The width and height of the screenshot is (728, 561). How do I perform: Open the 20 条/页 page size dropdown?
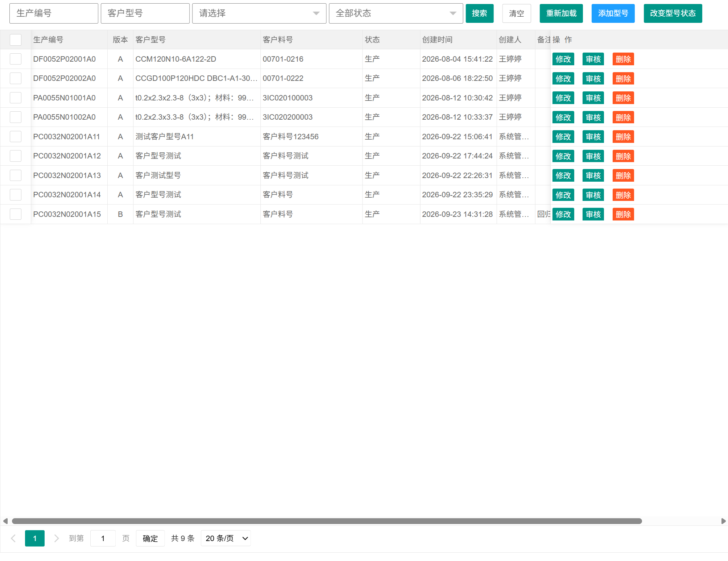[x=226, y=538]
